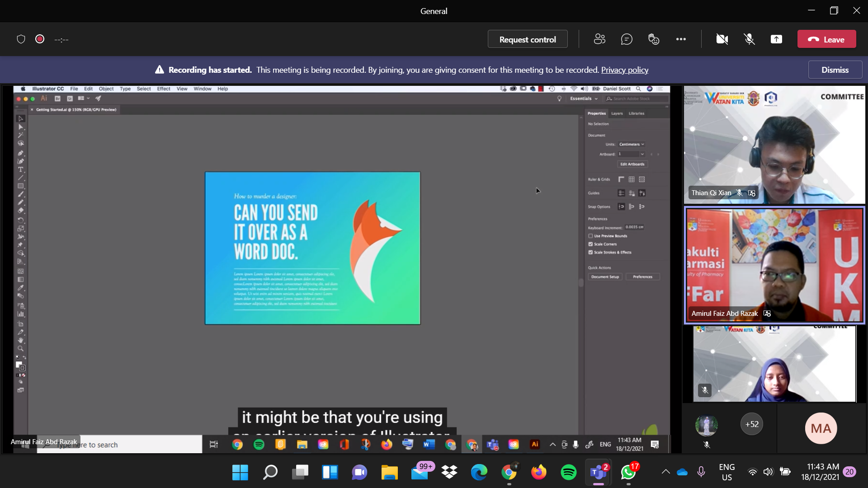The image size is (868, 488).
Task: Click the red recording indicator icon
Action: pos(40,39)
